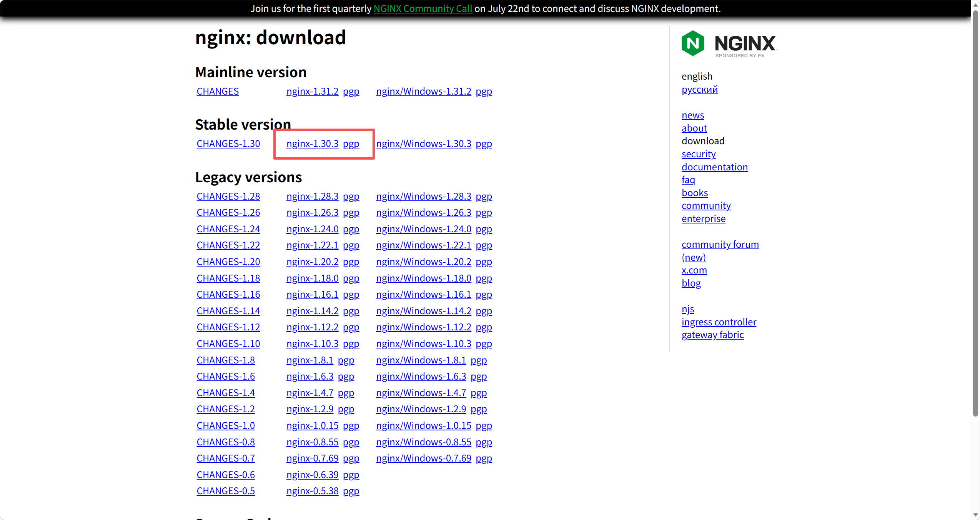This screenshot has height=520, width=980.
Task: Open the x.com link
Action: click(694, 270)
